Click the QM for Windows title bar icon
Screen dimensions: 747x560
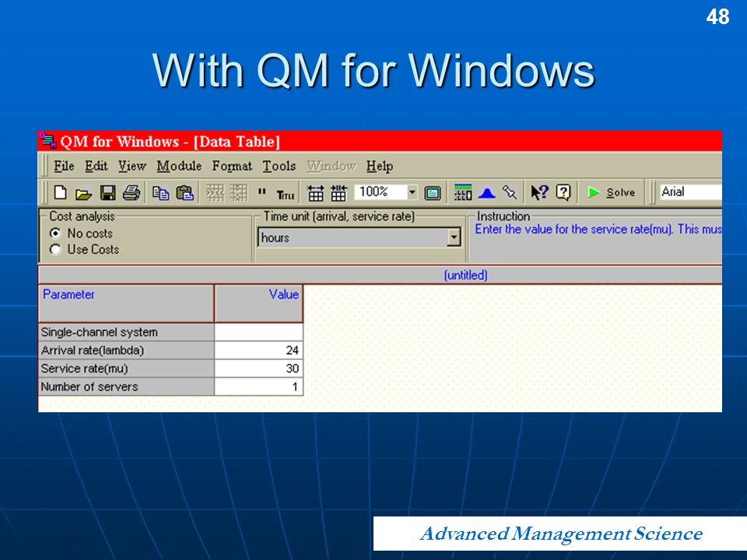pyautogui.click(x=47, y=141)
